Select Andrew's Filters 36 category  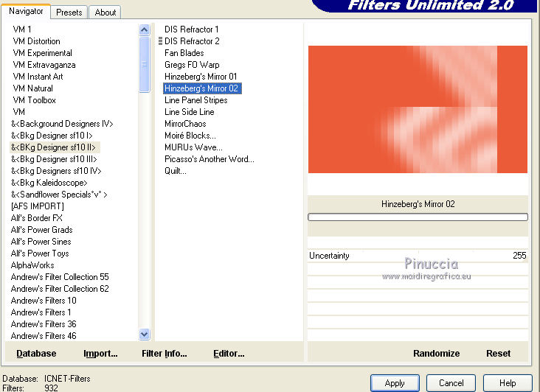[44, 324]
